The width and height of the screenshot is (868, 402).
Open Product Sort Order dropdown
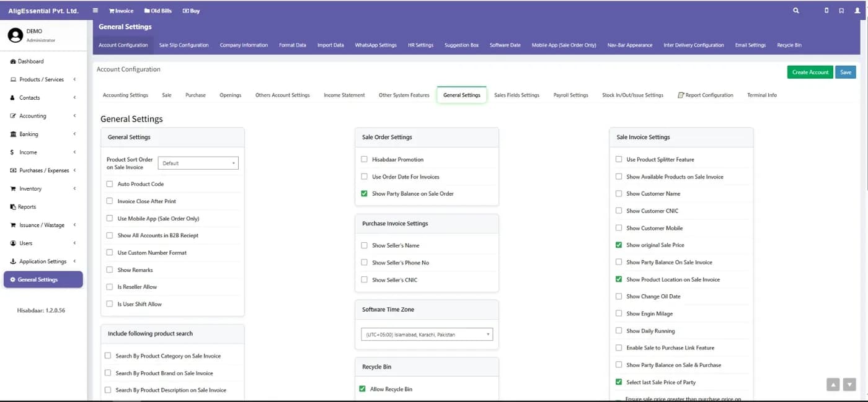198,163
